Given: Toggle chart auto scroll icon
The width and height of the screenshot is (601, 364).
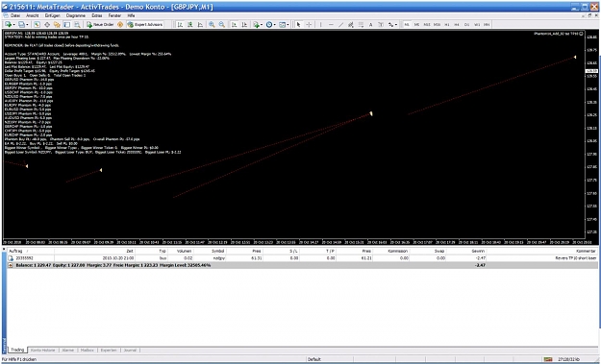Looking at the screenshot, I should pyautogui.click(x=234, y=25).
